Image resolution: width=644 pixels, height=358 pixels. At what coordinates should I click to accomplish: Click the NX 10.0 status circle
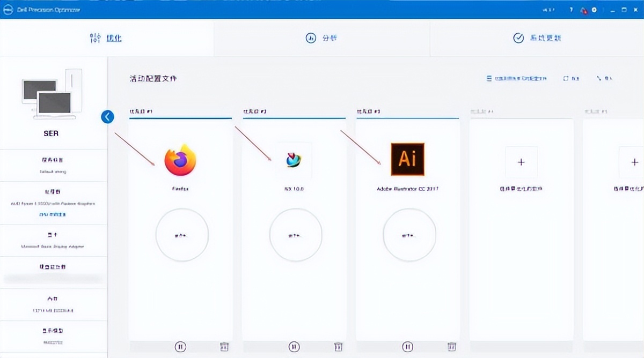coord(296,235)
